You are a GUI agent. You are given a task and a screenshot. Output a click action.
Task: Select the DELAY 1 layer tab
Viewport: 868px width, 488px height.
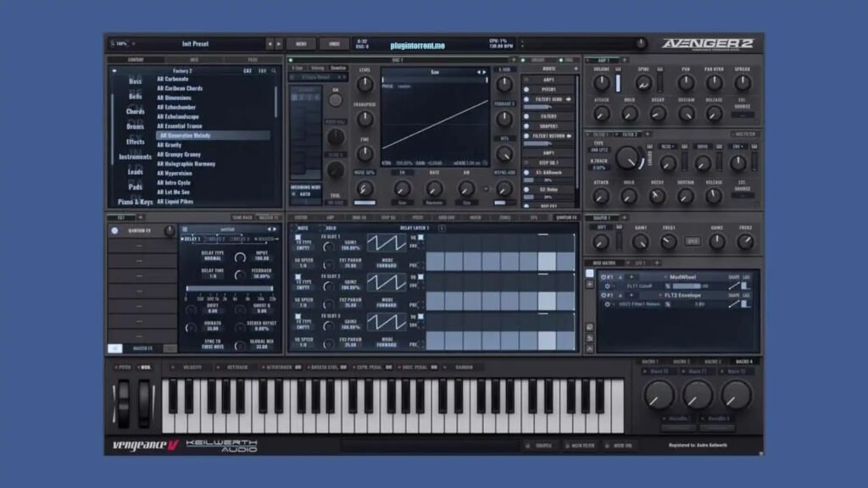(x=192, y=239)
